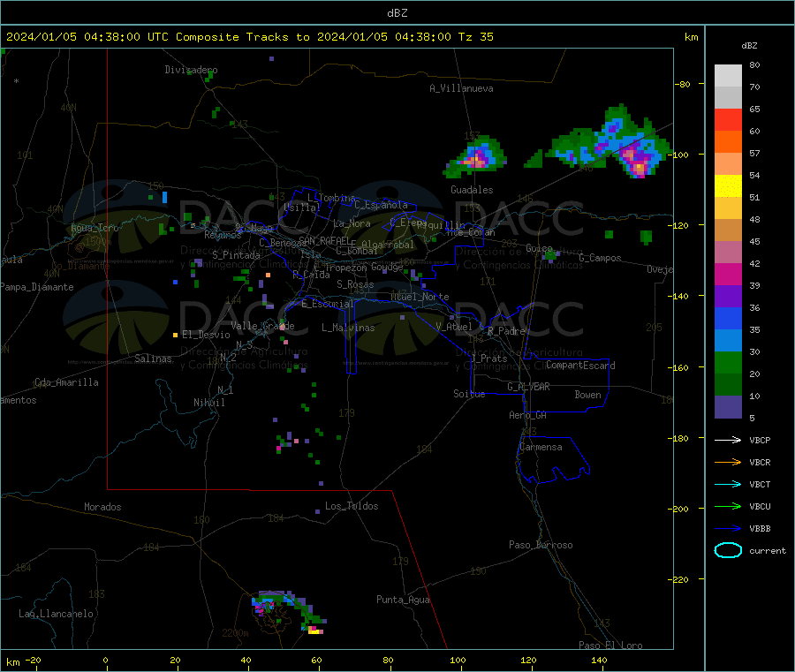The width and height of the screenshot is (795, 672).
Task: Click the cyan VBCT arrow in legend
Action: (728, 484)
